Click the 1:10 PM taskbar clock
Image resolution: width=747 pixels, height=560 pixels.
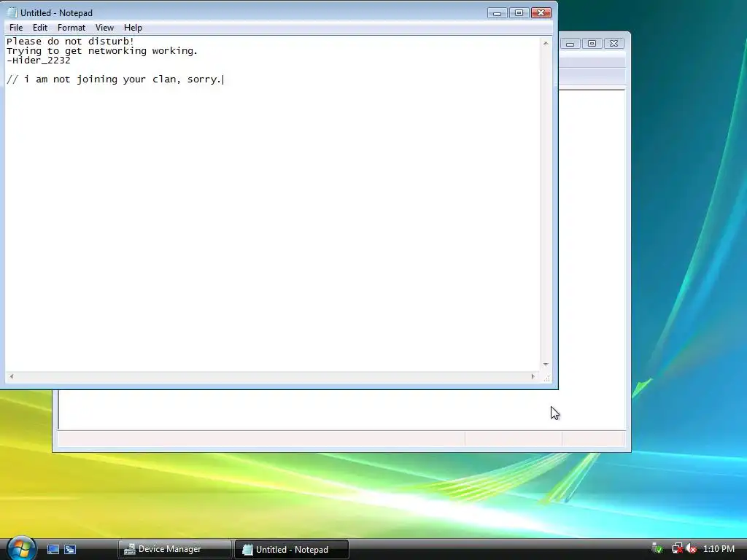[x=719, y=548]
